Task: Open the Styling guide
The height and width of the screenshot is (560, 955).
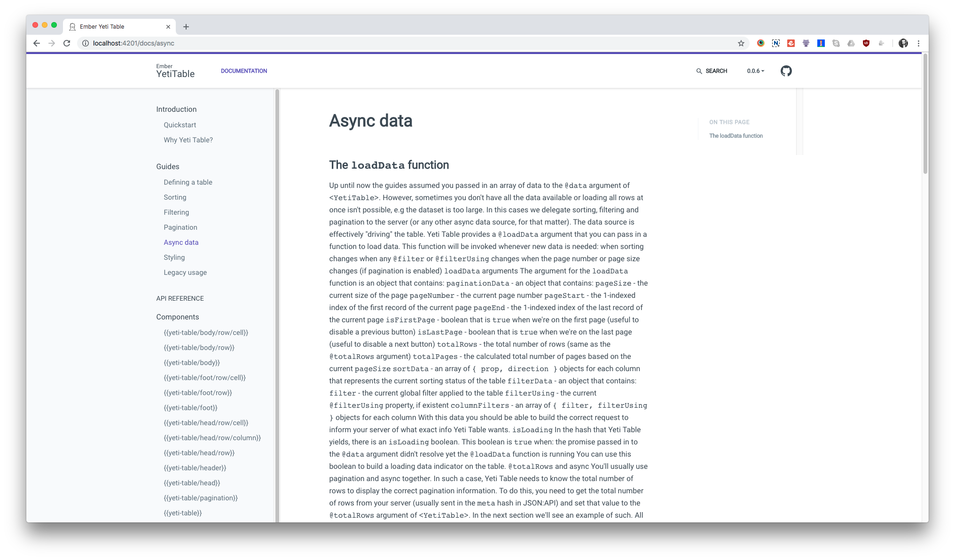Action: pos(174,257)
